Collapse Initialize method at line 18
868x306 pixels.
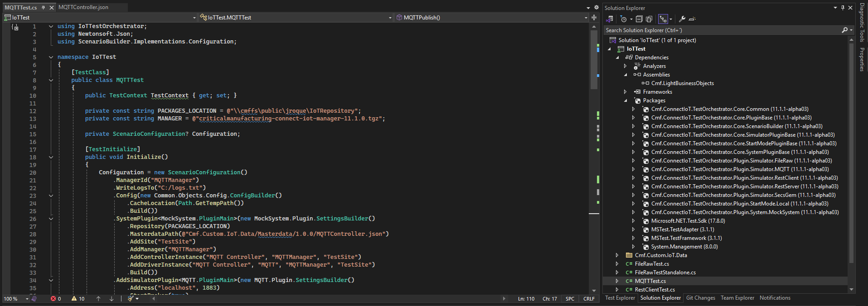[51, 158]
